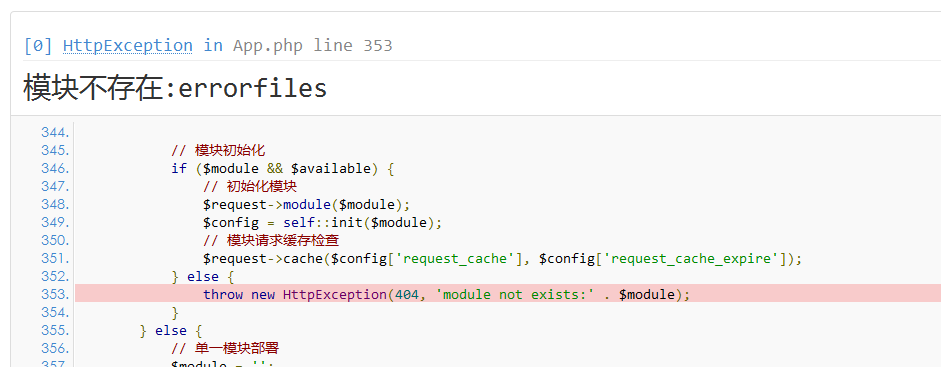Viewport: 941px width, 367px height.
Task: Click line number 346
Action: pyautogui.click(x=55, y=168)
